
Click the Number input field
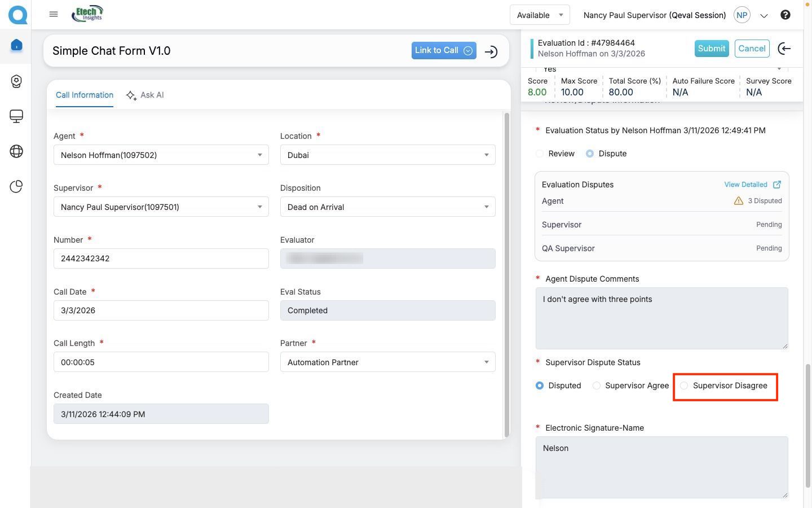pos(161,259)
